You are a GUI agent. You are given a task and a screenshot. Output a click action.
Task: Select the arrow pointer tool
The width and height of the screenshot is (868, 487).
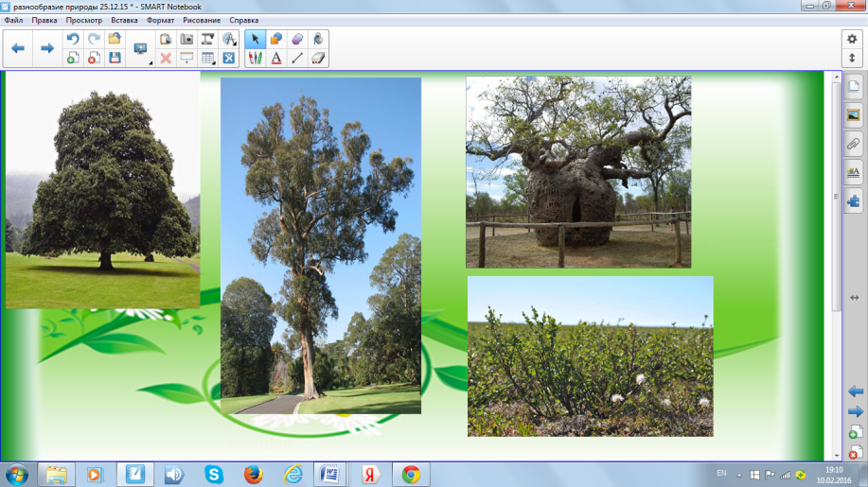(x=255, y=39)
